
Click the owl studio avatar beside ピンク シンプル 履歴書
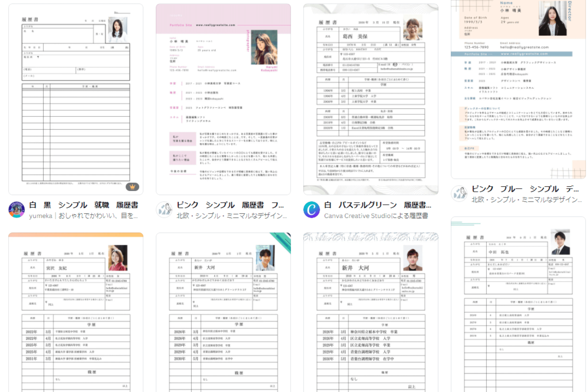click(164, 210)
